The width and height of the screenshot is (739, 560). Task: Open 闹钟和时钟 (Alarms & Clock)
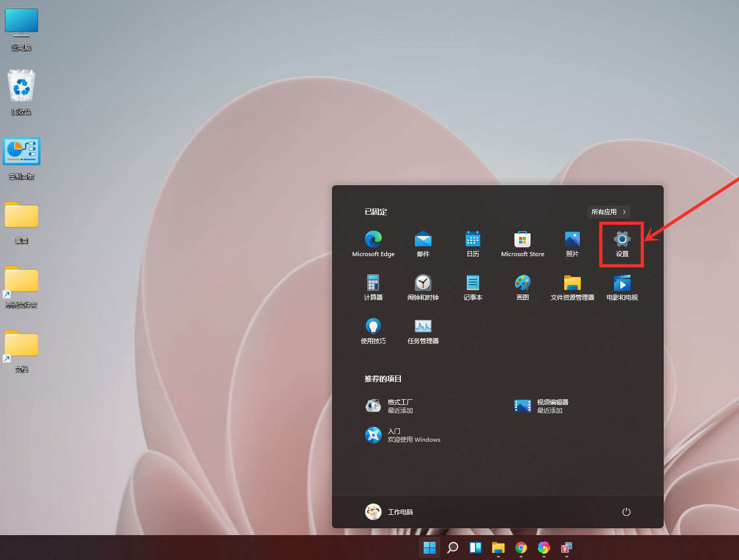[x=423, y=287]
